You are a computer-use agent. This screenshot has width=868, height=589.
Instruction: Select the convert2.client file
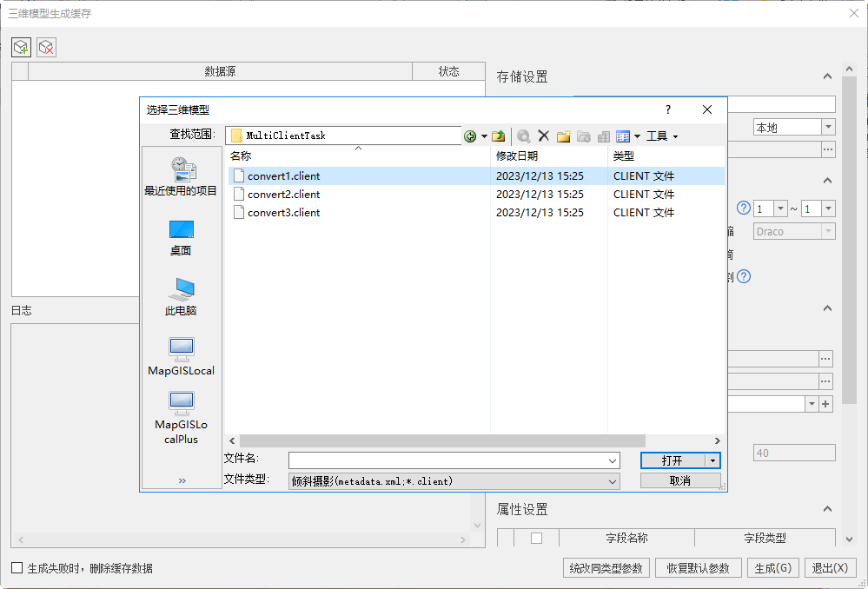283,195
